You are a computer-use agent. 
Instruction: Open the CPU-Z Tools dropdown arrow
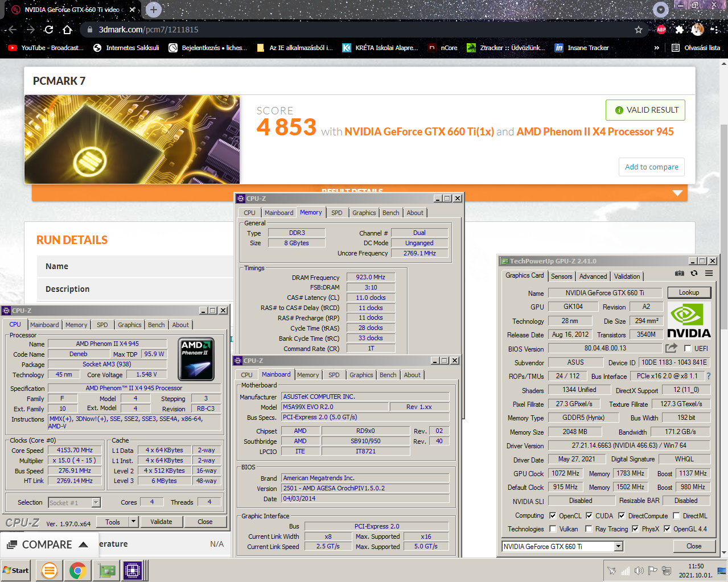(133, 522)
